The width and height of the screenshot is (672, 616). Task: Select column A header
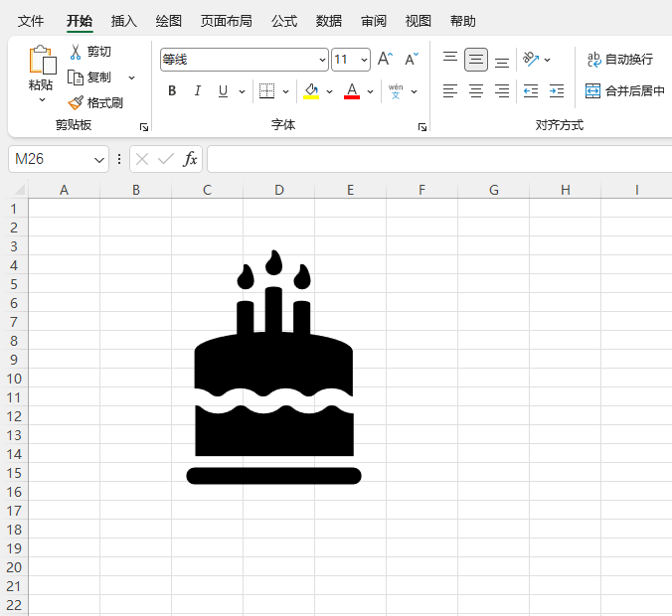(64, 190)
